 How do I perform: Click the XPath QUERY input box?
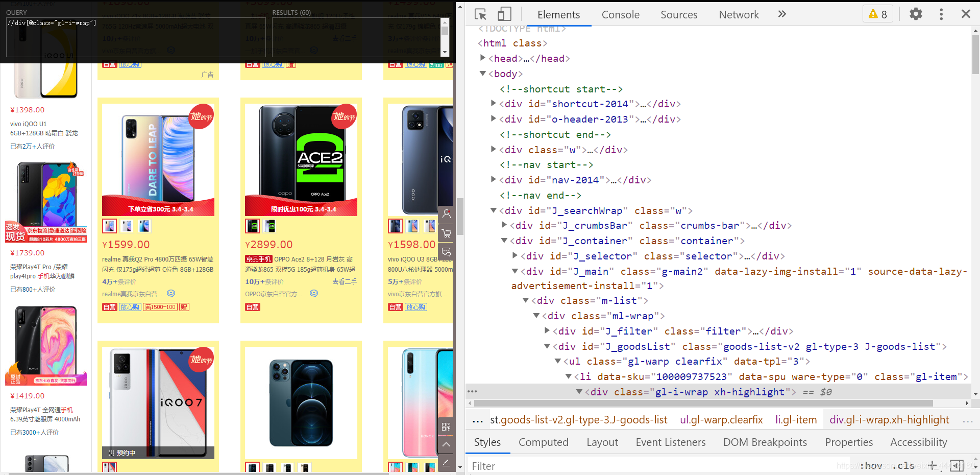(x=136, y=37)
